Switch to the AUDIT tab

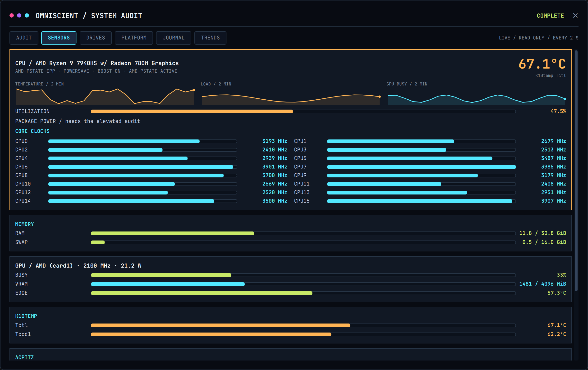pos(24,38)
